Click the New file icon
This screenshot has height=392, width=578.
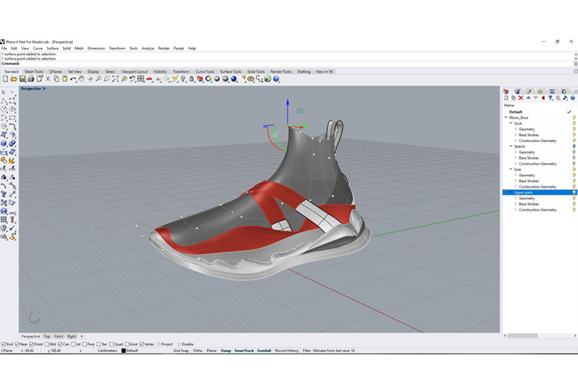pyautogui.click(x=5, y=79)
